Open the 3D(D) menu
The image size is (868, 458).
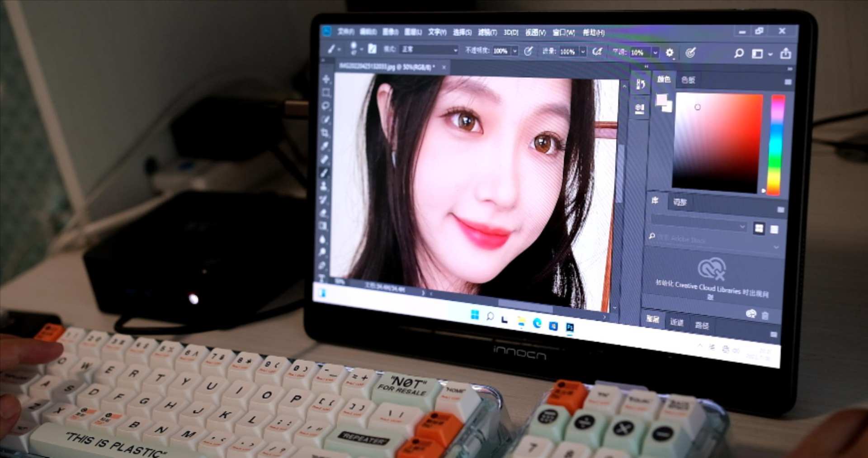[x=511, y=32]
